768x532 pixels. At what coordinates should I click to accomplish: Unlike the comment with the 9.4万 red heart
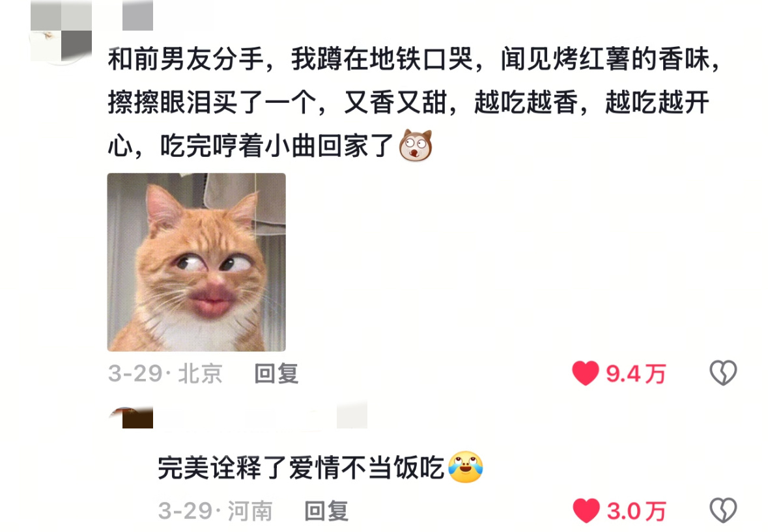pos(586,373)
